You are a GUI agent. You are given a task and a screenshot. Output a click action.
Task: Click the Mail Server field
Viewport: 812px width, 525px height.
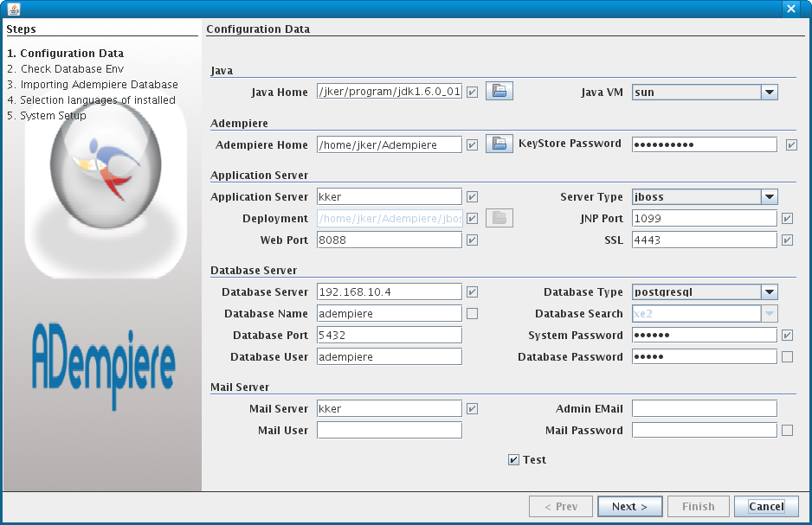(x=390, y=408)
